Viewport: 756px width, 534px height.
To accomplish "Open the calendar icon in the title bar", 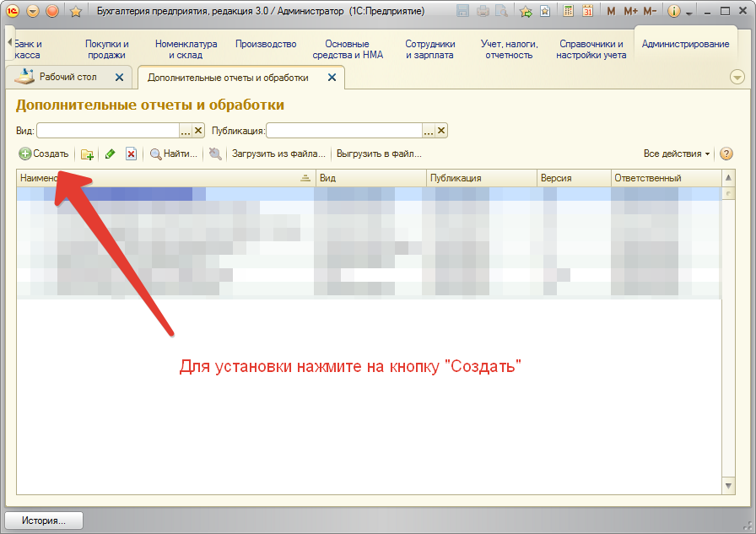I will click(587, 12).
